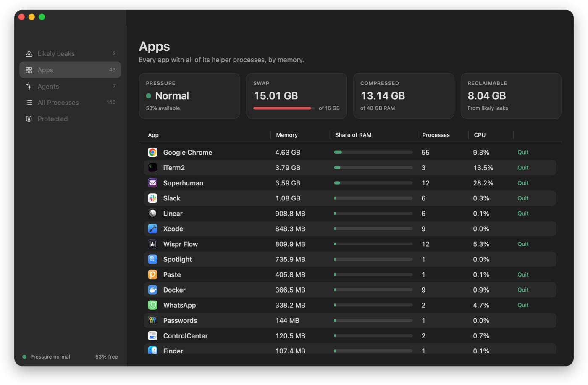Quit Superhuman

(x=523, y=183)
